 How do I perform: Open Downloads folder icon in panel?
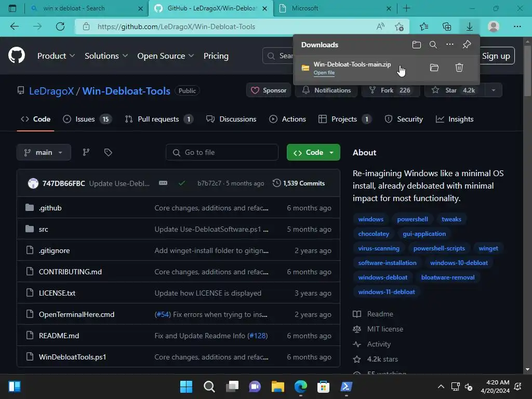coord(416,45)
